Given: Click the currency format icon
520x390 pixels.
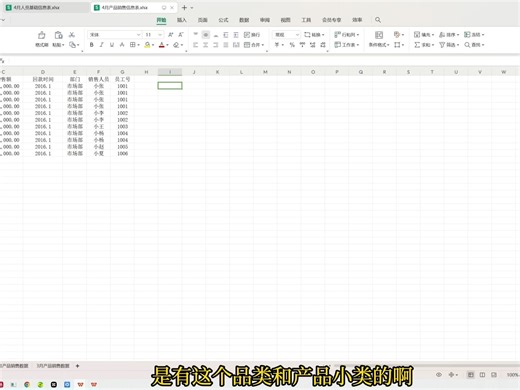Looking at the screenshot, I should 277,45.
